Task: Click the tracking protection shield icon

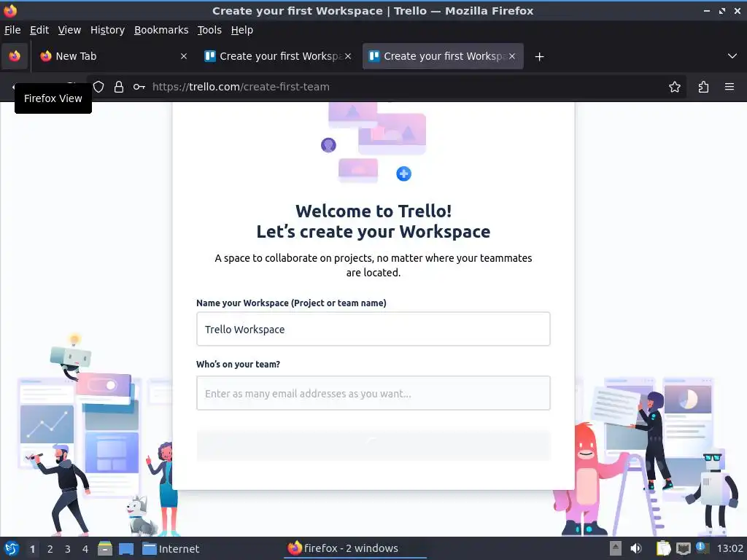Action: pyautogui.click(x=98, y=87)
